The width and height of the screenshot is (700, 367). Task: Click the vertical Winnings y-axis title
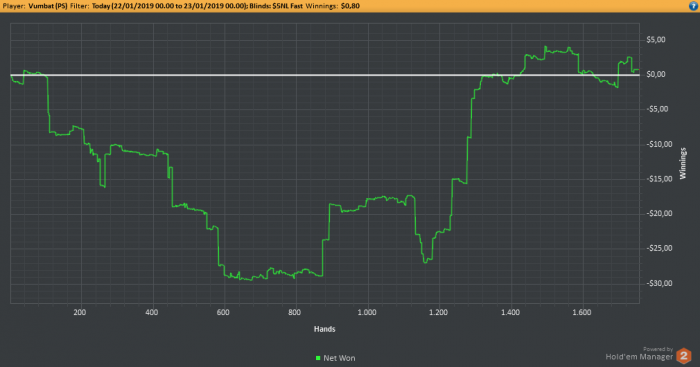pyautogui.click(x=683, y=163)
